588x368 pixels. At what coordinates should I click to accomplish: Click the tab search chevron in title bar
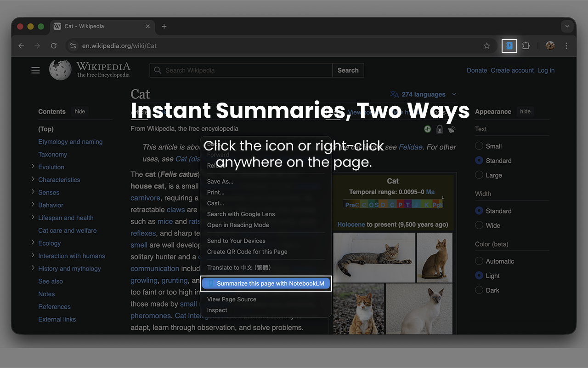tap(567, 26)
